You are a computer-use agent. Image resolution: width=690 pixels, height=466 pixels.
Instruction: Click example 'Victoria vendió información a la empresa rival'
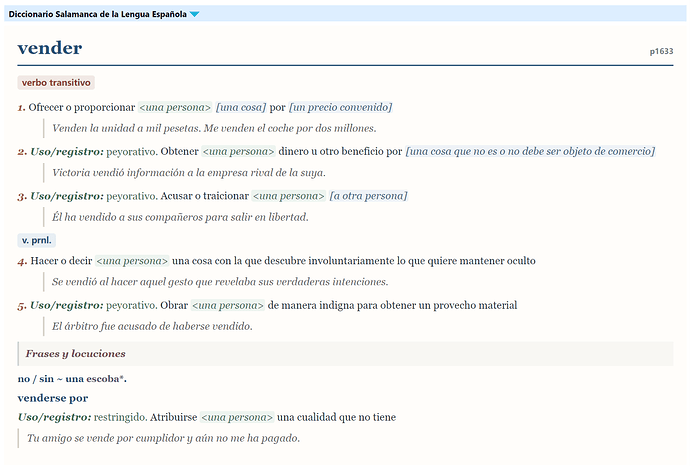189,173
